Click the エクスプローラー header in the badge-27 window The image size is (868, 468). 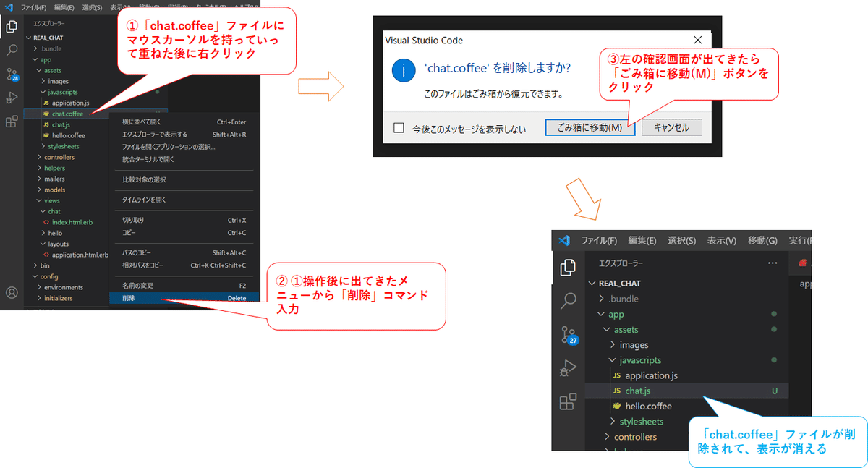coord(621,263)
